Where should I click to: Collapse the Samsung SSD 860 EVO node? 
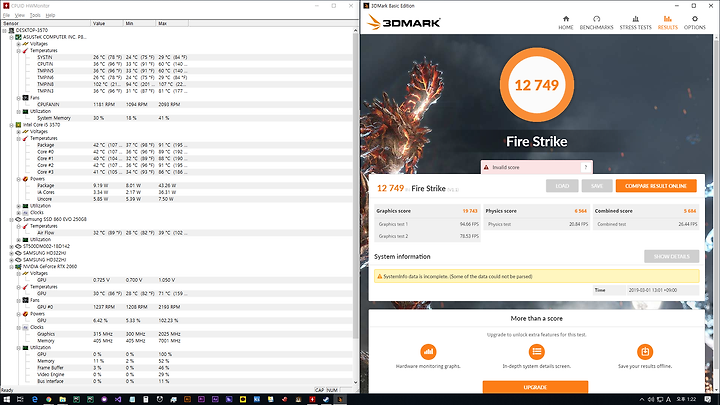point(11,219)
